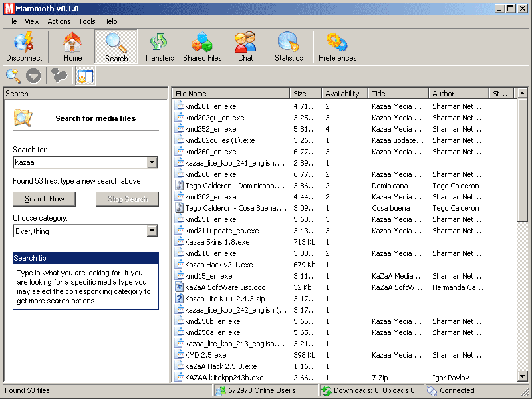This screenshot has width=532, height=399.
Task: Open the Tools menu
Action: [87, 21]
